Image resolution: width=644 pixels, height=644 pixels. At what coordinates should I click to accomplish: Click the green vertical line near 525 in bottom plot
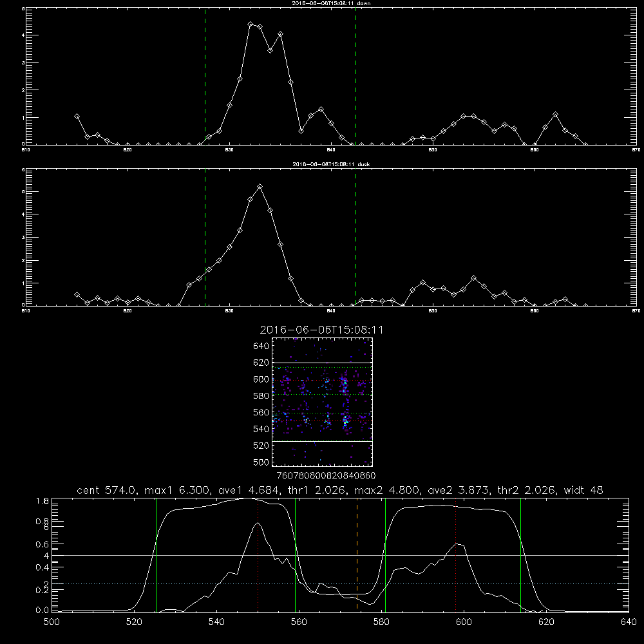[156, 554]
